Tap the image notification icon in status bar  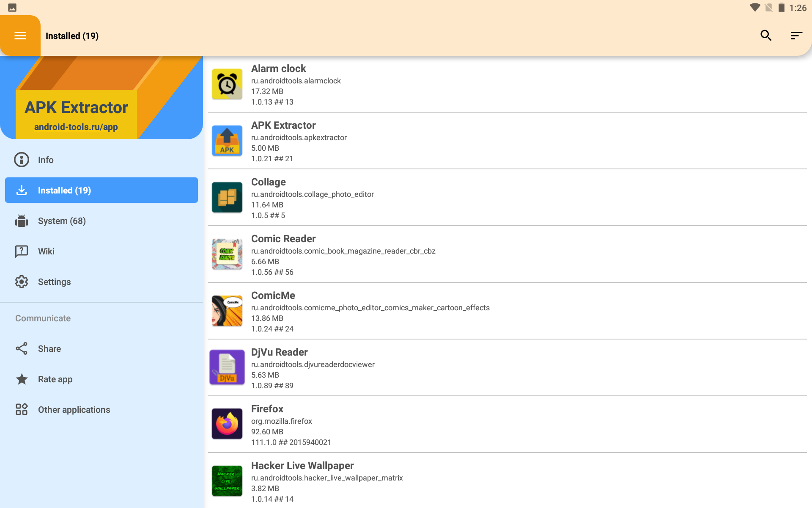point(12,8)
